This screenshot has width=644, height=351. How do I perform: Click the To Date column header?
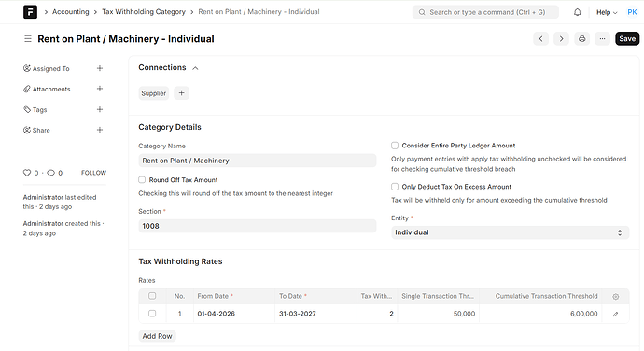[x=315, y=296]
